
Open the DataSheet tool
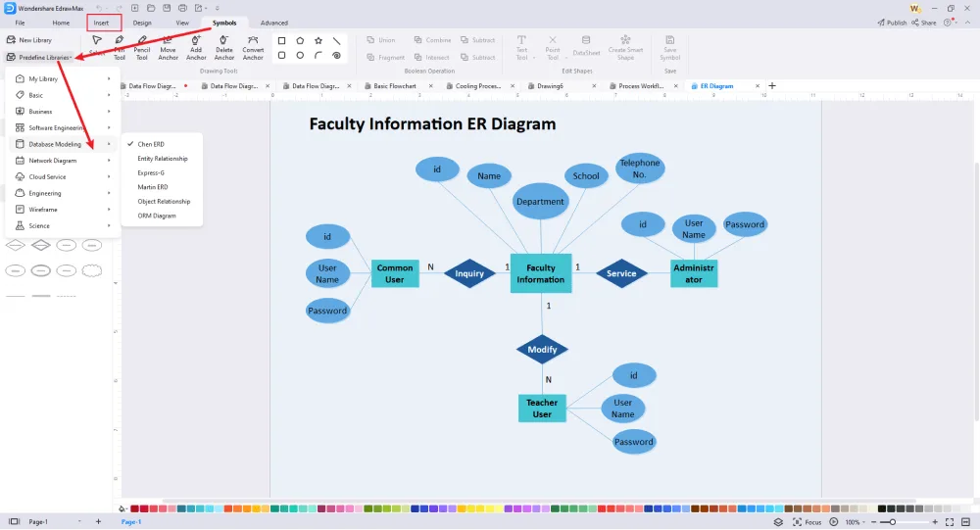click(586, 46)
